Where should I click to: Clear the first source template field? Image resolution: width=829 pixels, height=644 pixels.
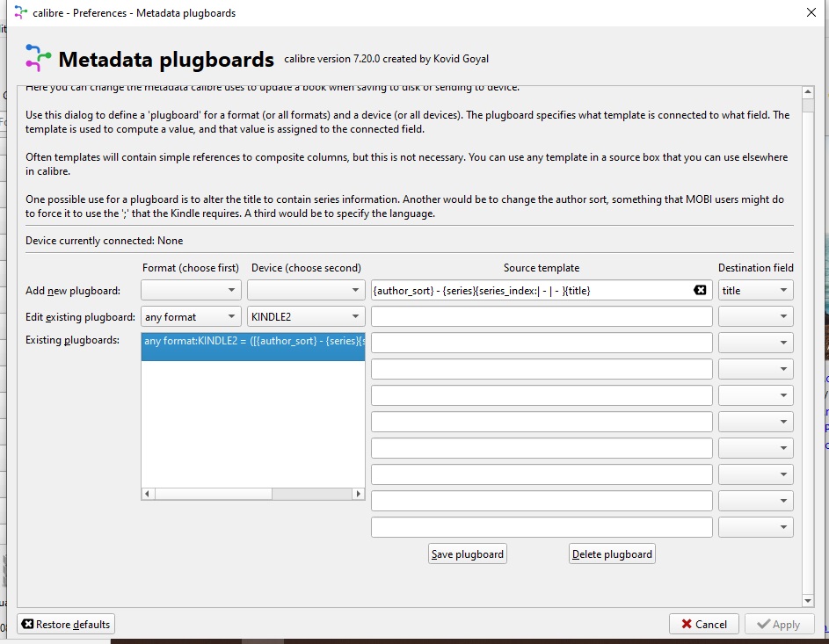[700, 290]
